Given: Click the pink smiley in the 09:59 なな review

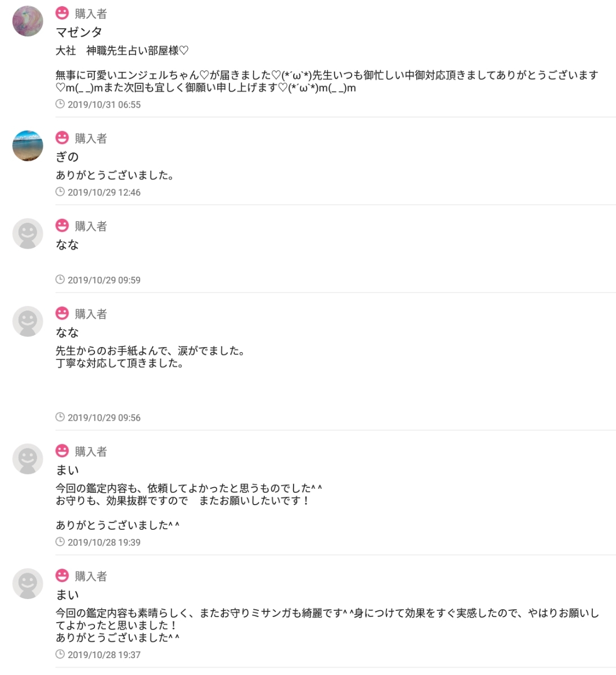Looking at the screenshot, I should [x=62, y=226].
